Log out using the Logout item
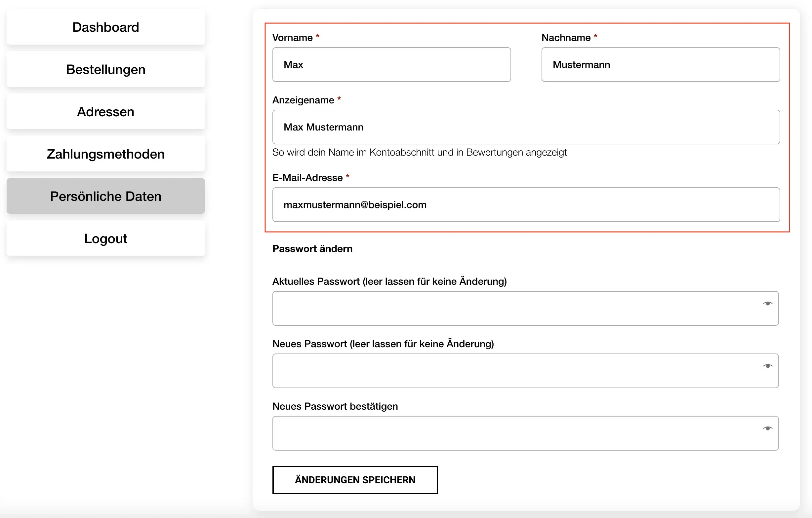The height and width of the screenshot is (518, 812). point(105,239)
